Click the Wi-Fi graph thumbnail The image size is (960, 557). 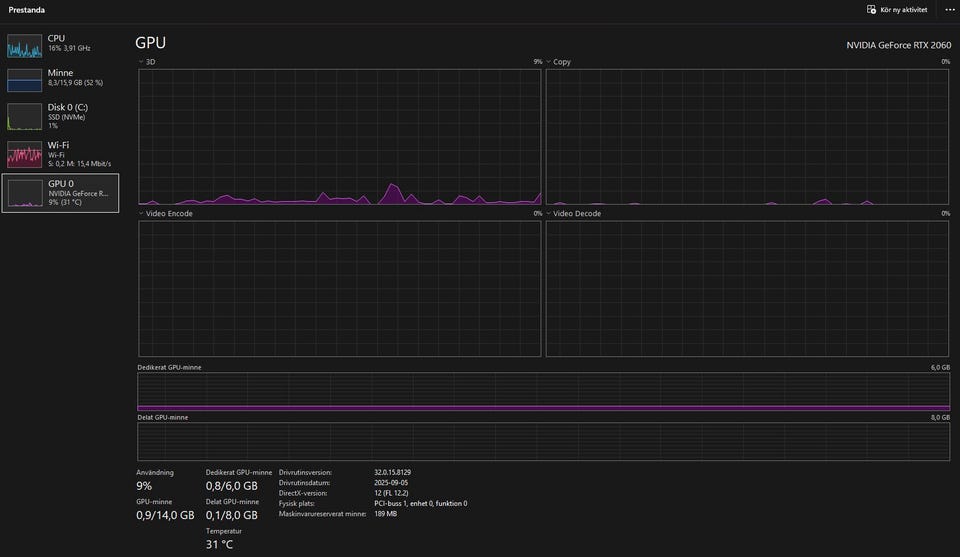[x=25, y=154]
